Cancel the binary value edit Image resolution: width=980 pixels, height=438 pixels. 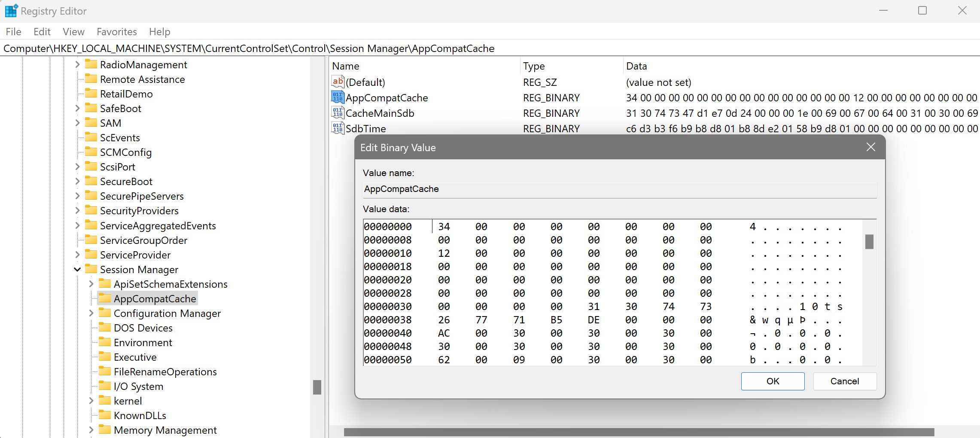tap(844, 381)
